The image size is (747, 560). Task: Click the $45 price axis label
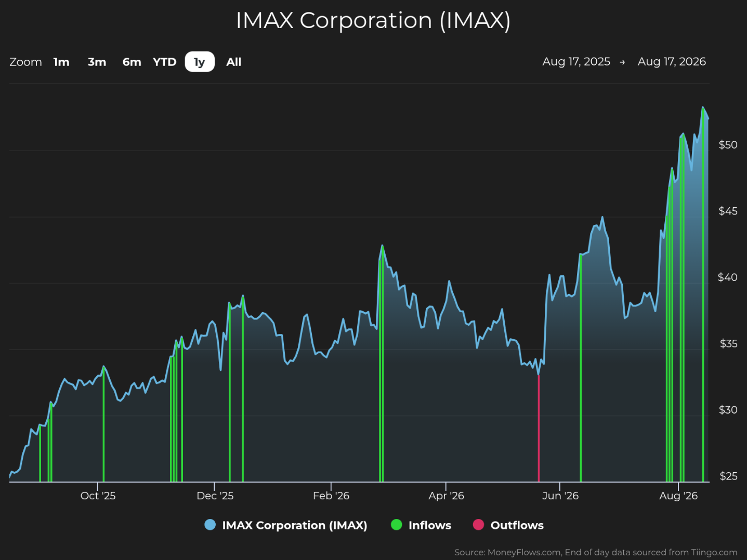pos(728,211)
